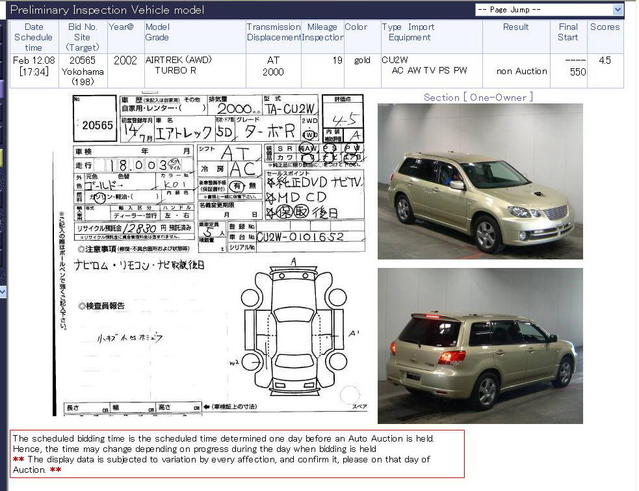Click the auction inspection sheet image

coord(211,255)
